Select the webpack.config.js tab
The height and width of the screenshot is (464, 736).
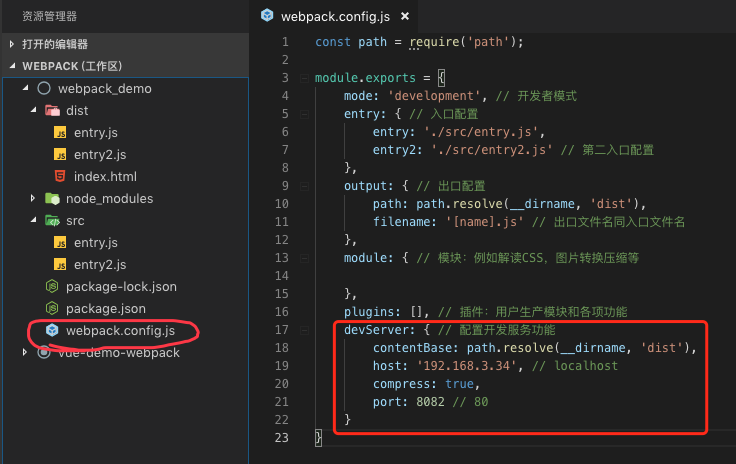pyautogui.click(x=334, y=16)
